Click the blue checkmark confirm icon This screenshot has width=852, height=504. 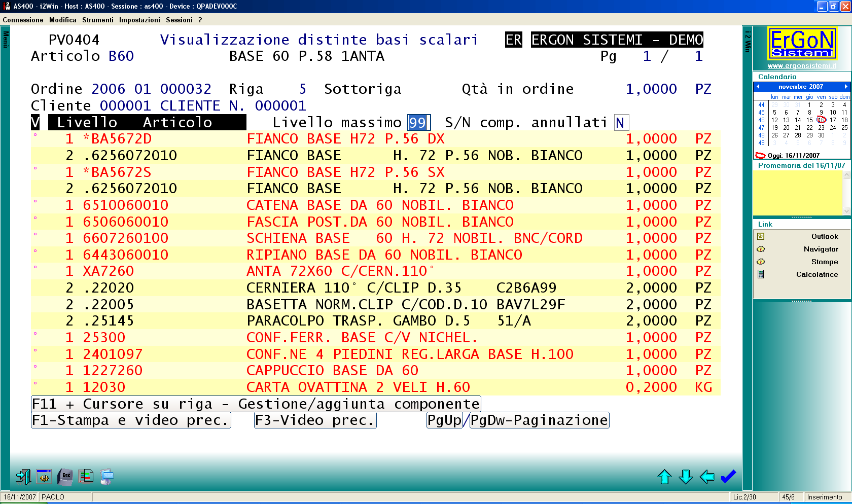[728, 477]
